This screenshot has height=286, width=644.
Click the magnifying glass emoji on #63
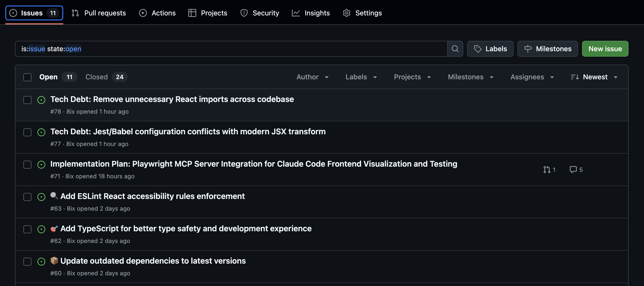[54, 196]
